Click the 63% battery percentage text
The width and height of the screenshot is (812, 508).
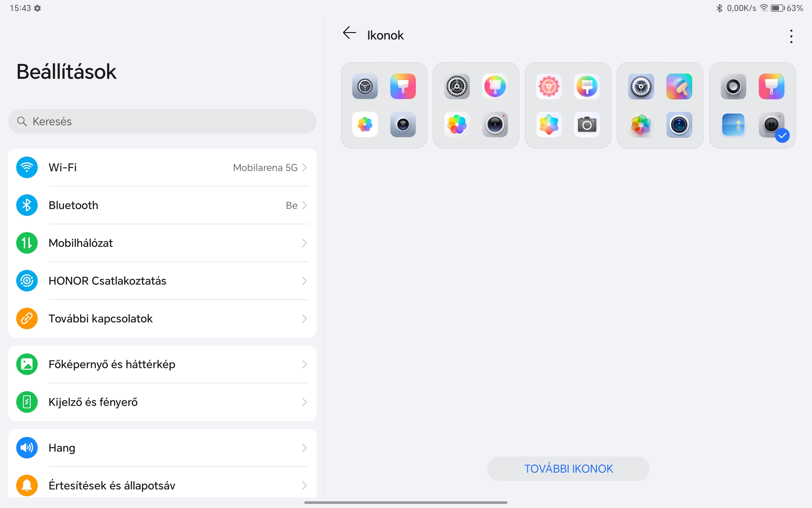click(795, 8)
